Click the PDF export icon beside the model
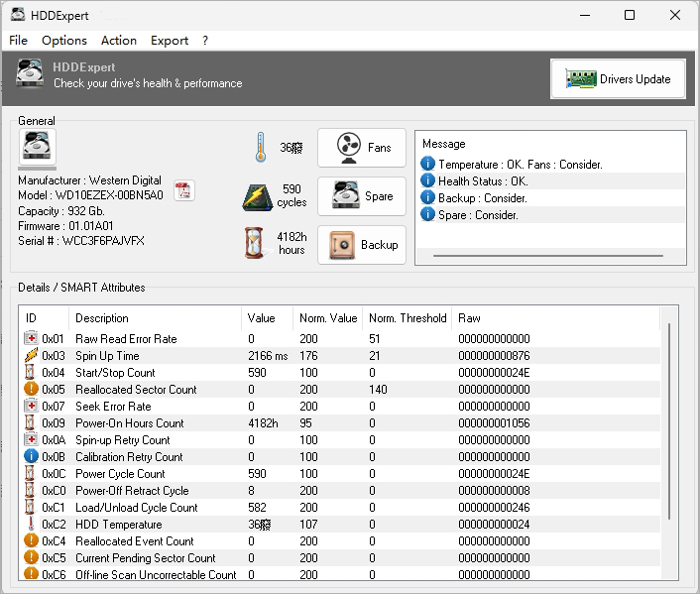The width and height of the screenshot is (700, 594). click(184, 191)
